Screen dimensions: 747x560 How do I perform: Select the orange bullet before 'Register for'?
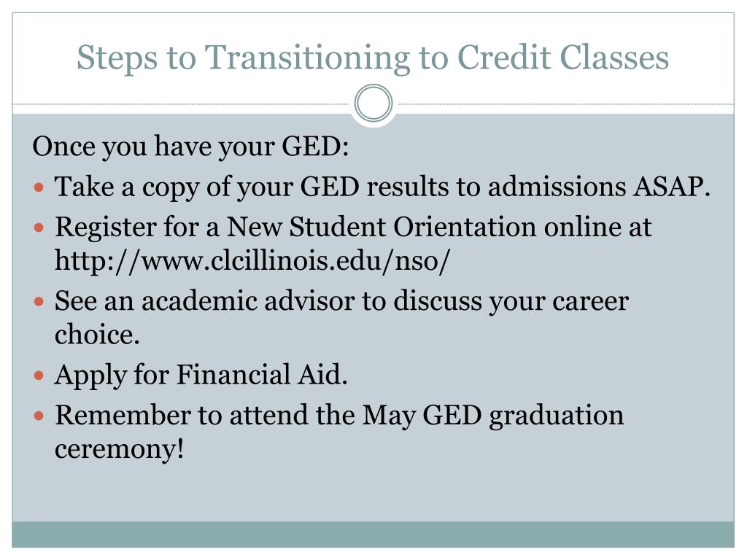pos(39,227)
